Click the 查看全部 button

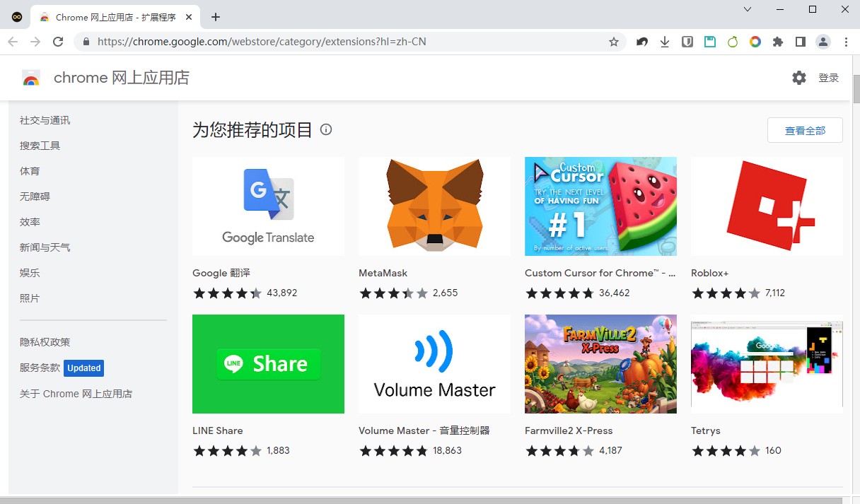coord(805,130)
